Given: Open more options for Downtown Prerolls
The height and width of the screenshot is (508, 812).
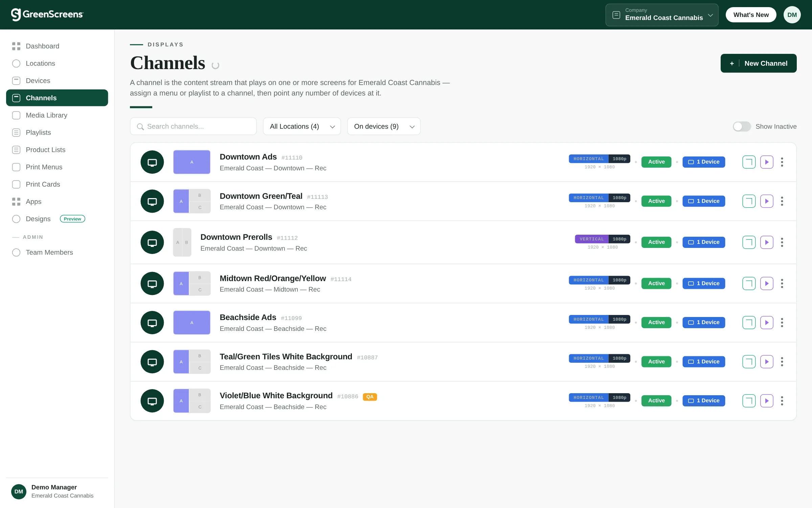Looking at the screenshot, I should click(782, 242).
